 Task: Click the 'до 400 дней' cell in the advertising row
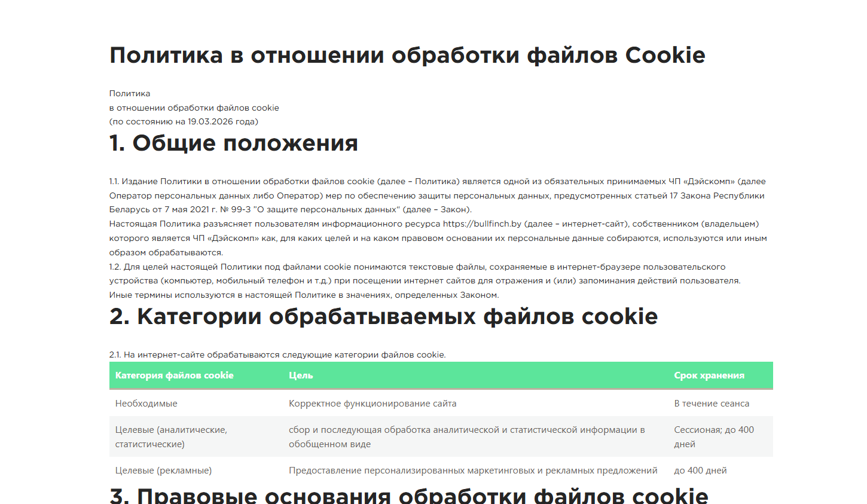coord(700,471)
